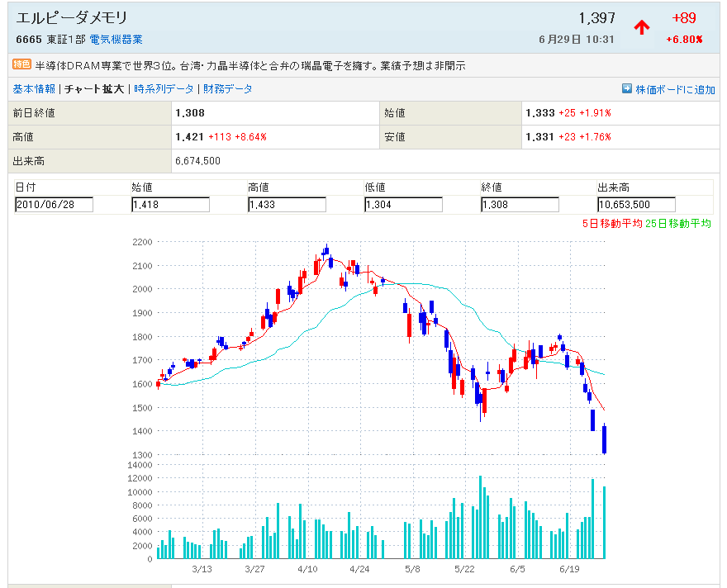Click the 4/10 date label on chart axis
727x588 pixels.
(307, 569)
